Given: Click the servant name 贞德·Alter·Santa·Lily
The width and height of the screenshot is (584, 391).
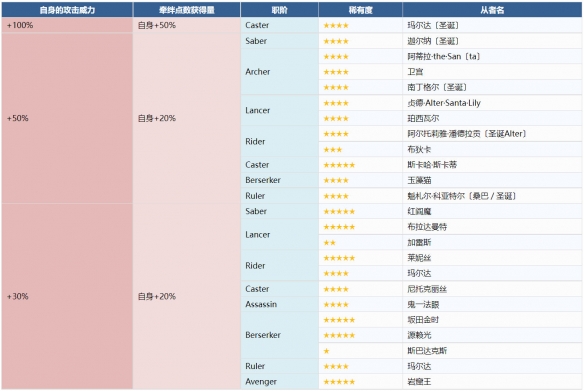Looking at the screenshot, I should pyautogui.click(x=444, y=103).
